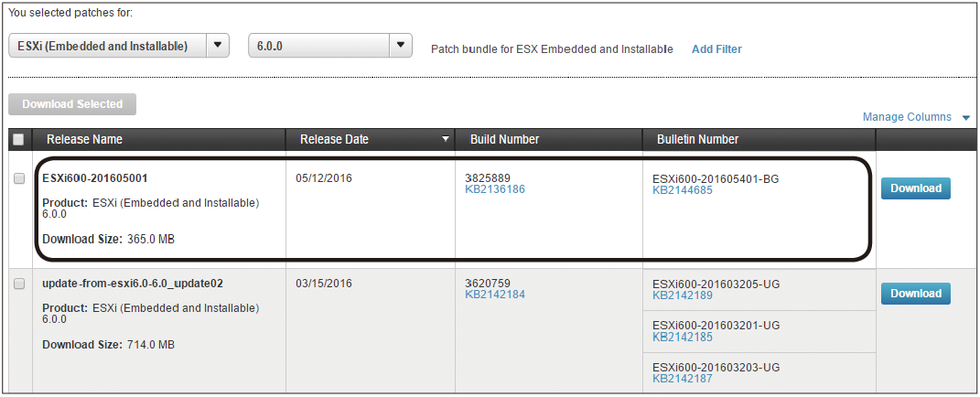Click the Add Filter link
980x397 pixels.
[x=716, y=49]
